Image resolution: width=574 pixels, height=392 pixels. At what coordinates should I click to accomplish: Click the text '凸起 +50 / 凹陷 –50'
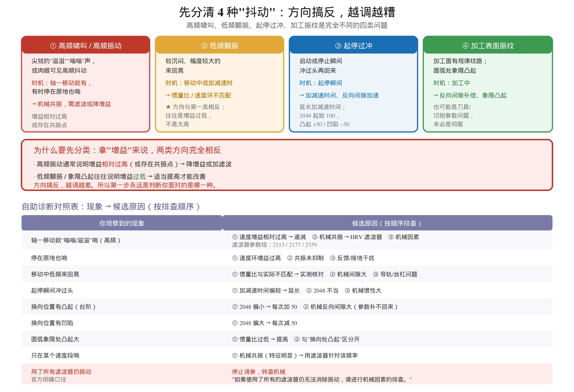pos(324,124)
